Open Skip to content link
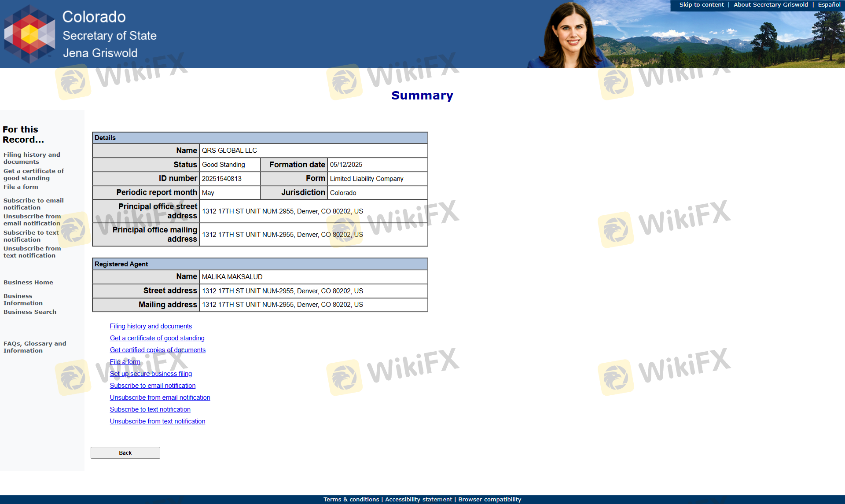The image size is (845, 504). tap(701, 5)
